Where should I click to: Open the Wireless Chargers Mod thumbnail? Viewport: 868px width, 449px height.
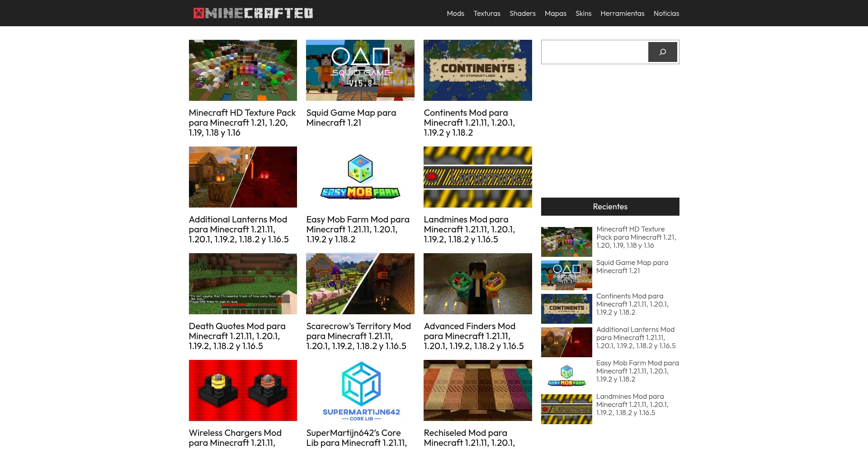(x=243, y=390)
